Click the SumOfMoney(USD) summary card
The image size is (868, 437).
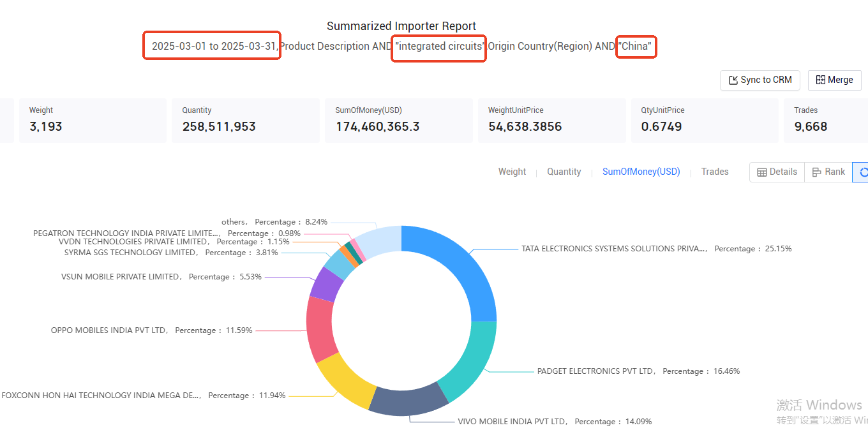[x=399, y=120]
